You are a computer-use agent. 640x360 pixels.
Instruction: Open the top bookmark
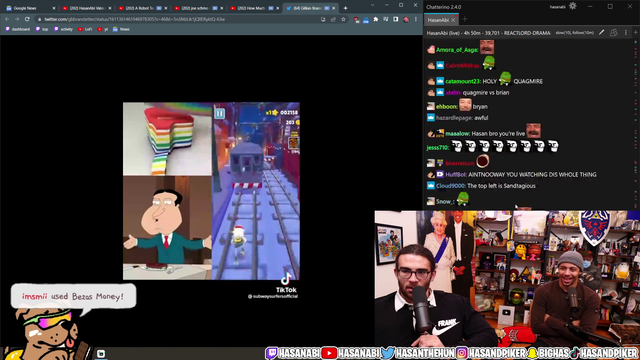point(42,29)
